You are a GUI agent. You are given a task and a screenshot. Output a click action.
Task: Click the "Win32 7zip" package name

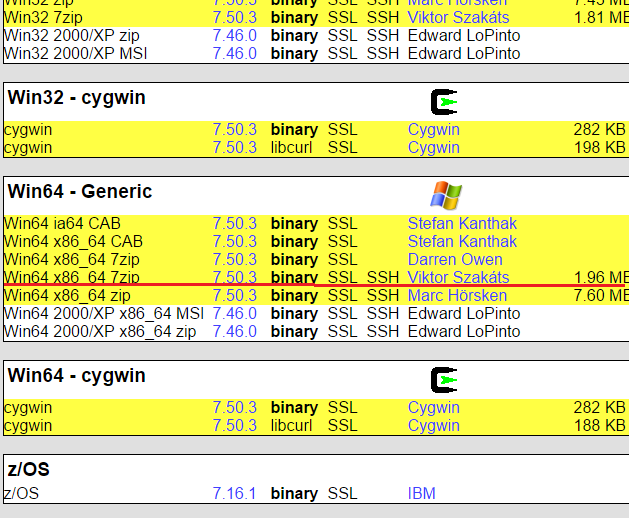pyautogui.click(x=43, y=18)
